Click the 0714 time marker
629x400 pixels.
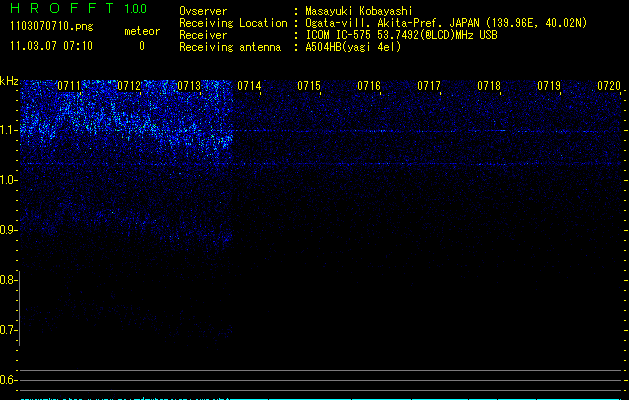[249, 86]
